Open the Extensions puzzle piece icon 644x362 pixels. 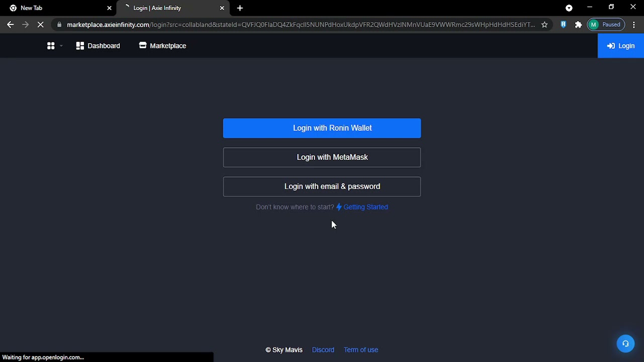(x=579, y=25)
